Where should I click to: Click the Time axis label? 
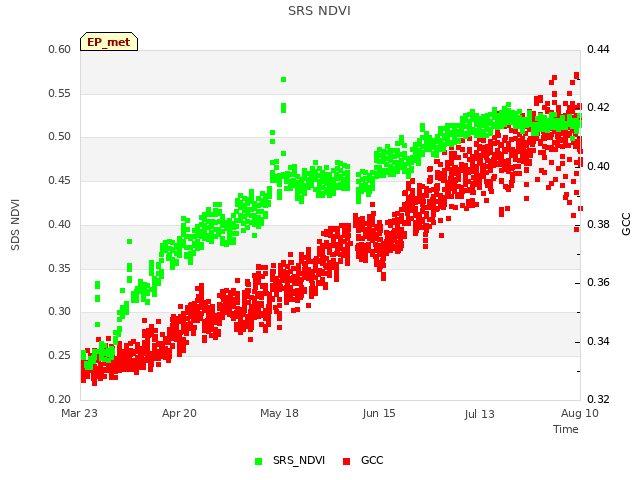[566, 429]
